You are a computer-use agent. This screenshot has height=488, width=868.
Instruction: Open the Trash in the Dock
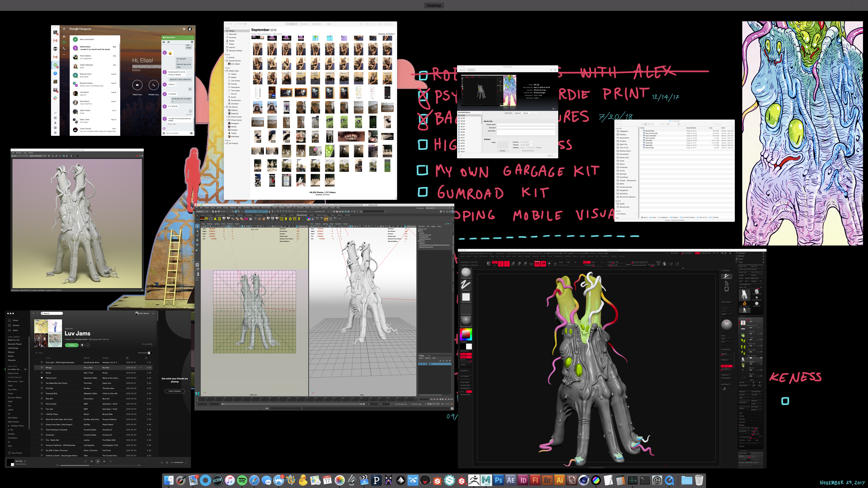pyautogui.click(x=699, y=480)
